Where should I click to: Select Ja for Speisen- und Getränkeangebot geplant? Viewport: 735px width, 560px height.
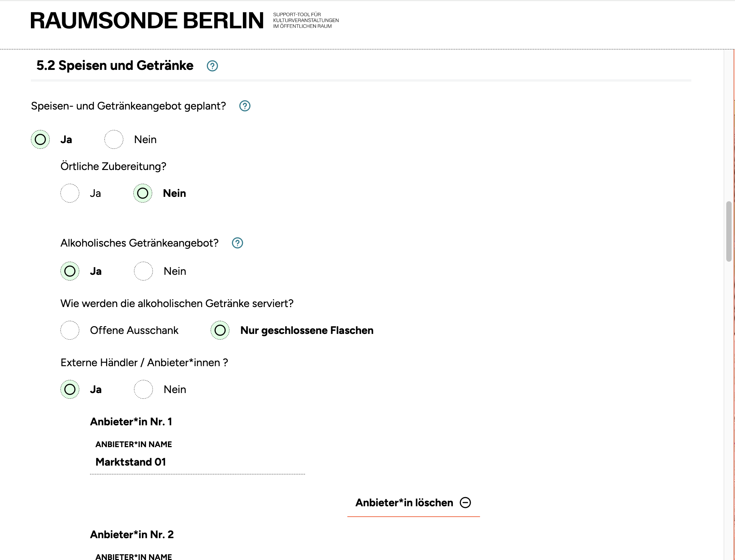[40, 139]
